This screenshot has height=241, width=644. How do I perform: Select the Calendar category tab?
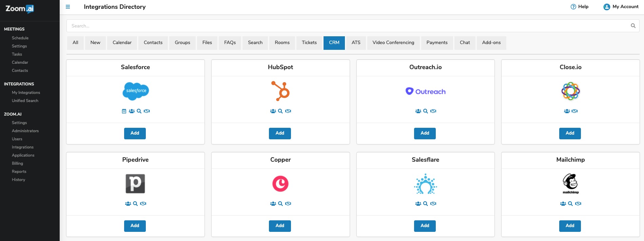click(122, 43)
